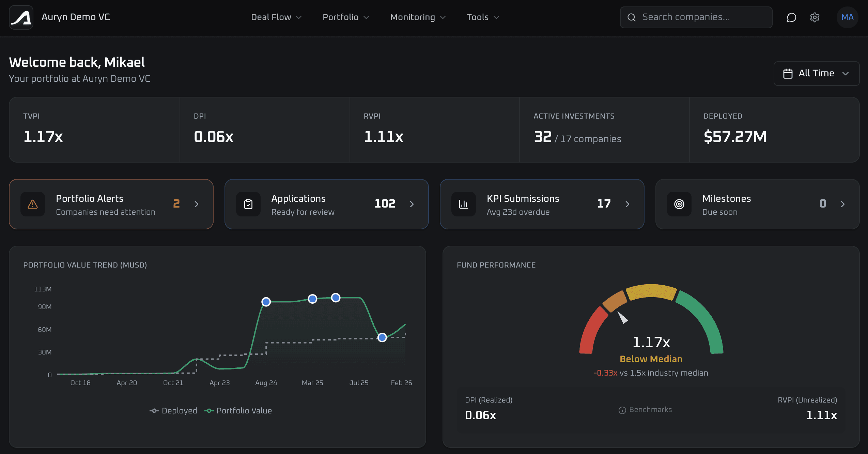
Task: Open Applications ready for review
Action: (412, 204)
